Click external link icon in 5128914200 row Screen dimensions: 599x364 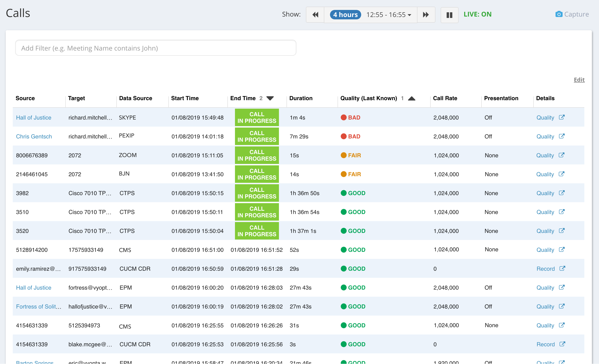562,249
